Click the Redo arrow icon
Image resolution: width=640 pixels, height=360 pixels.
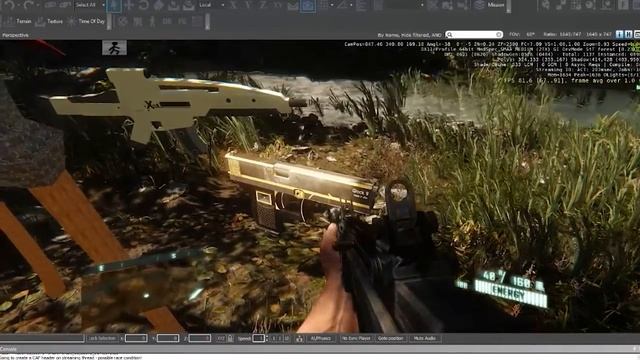(28, 5)
